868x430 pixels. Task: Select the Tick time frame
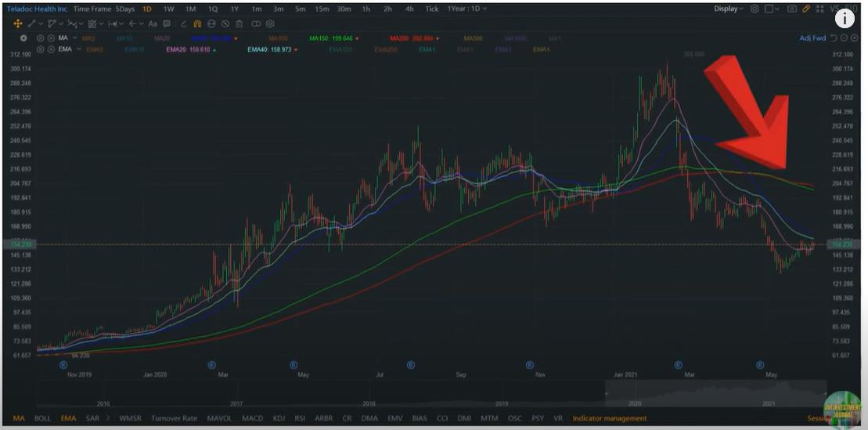click(432, 9)
